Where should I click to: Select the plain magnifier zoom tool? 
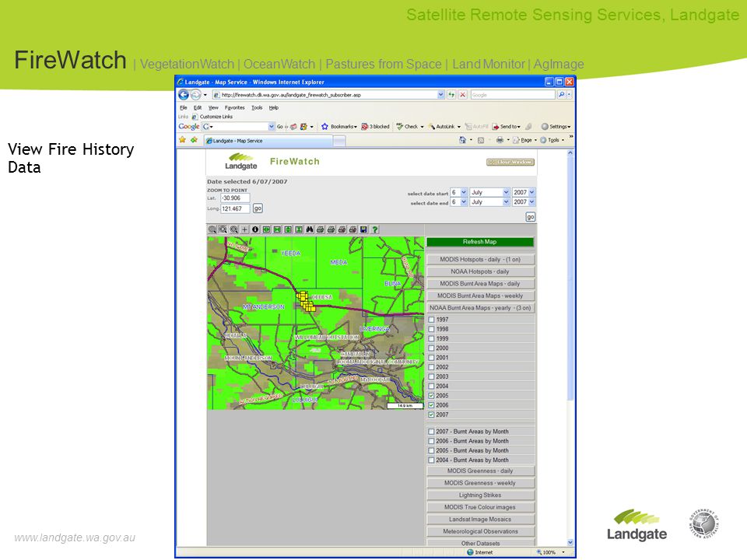(x=212, y=229)
